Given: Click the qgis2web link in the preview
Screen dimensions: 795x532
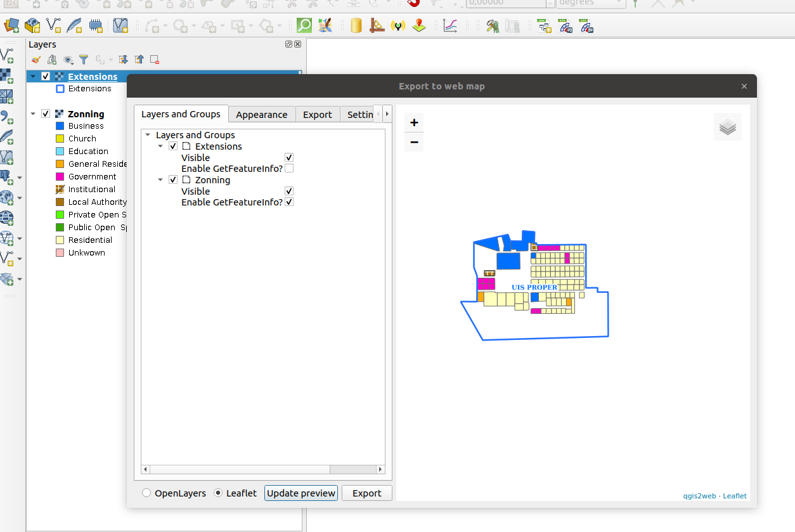Looking at the screenshot, I should tap(699, 496).
